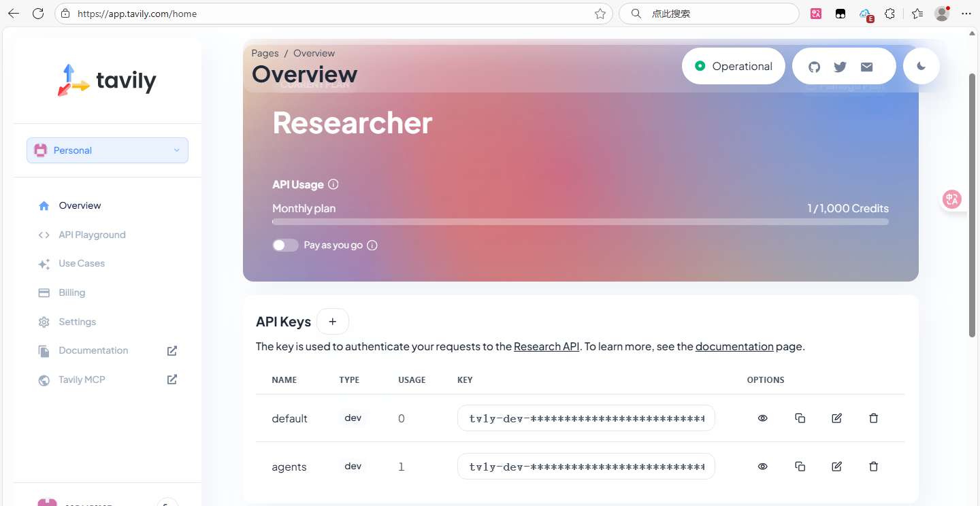Go to Overview in sidebar

80,205
